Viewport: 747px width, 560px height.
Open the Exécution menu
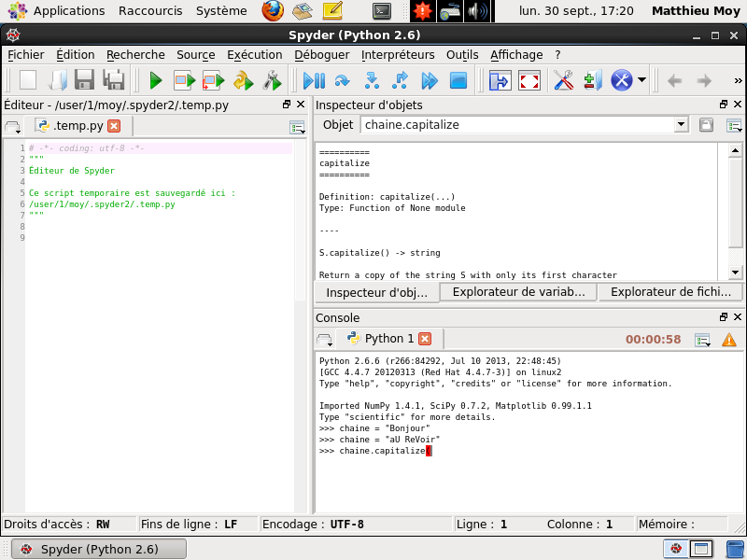tap(254, 55)
